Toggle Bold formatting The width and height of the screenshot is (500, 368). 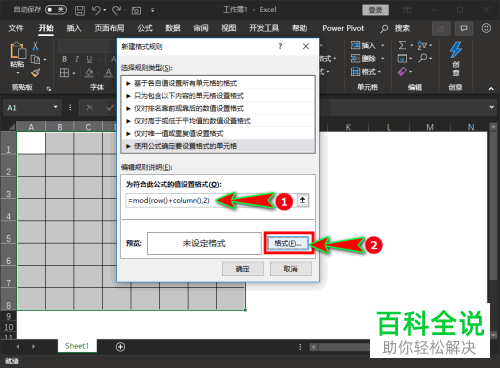tap(65, 59)
